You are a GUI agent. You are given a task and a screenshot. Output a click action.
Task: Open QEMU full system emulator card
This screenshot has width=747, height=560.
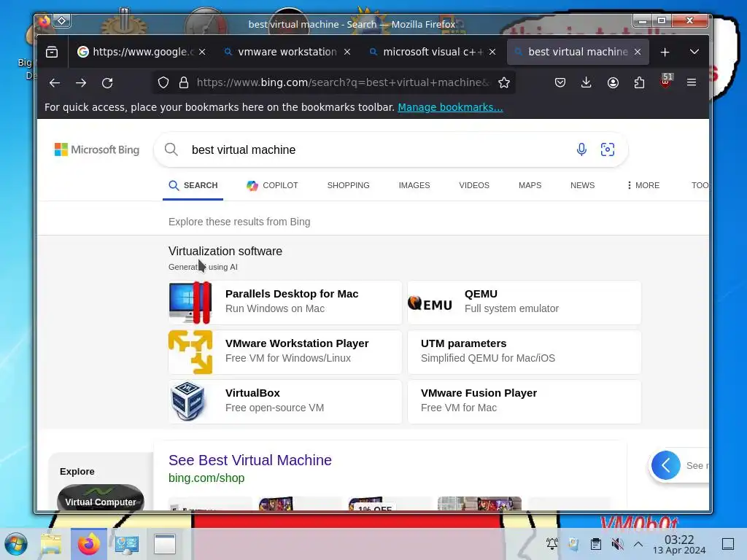(524, 303)
